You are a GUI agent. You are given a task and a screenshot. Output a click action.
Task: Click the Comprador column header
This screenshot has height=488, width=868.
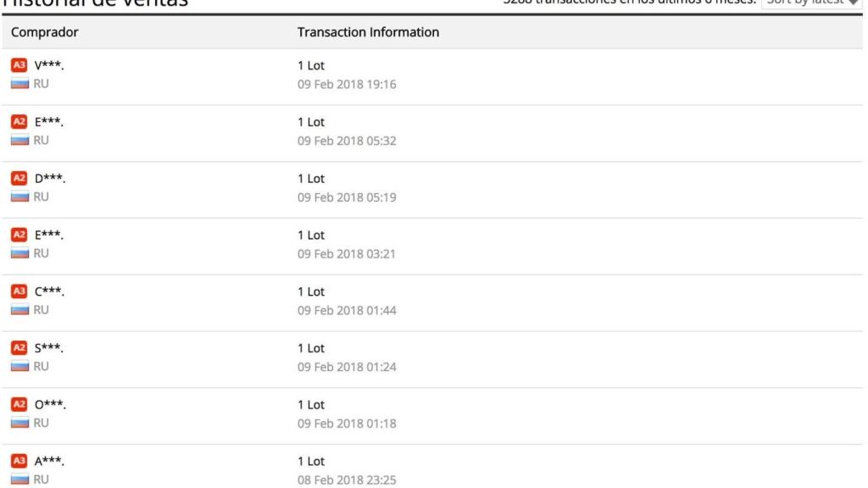point(42,33)
